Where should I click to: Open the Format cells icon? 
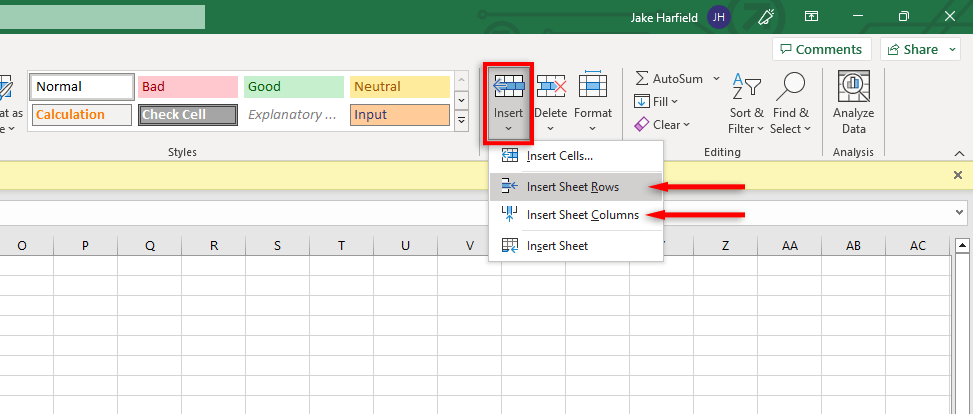tap(593, 88)
